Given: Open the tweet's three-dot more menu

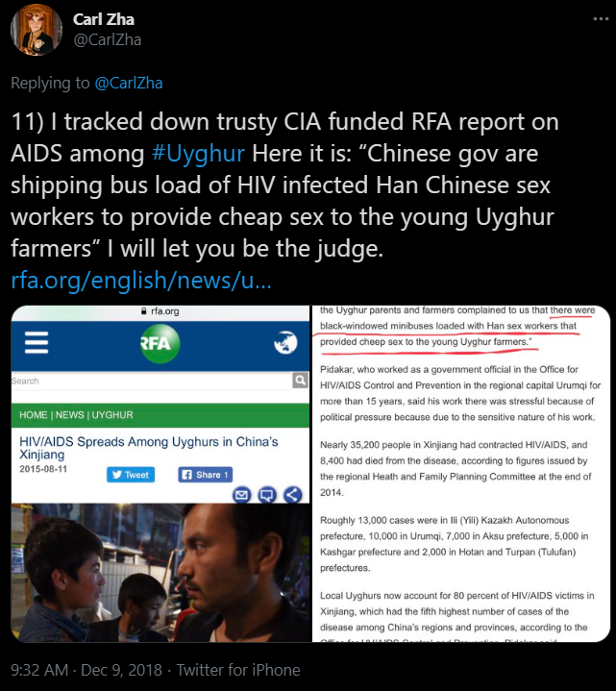Looking at the screenshot, I should 601,19.
